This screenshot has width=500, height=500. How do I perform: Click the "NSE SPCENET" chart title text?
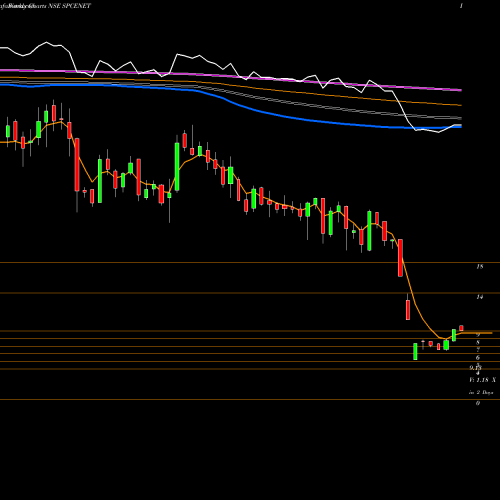69,6
